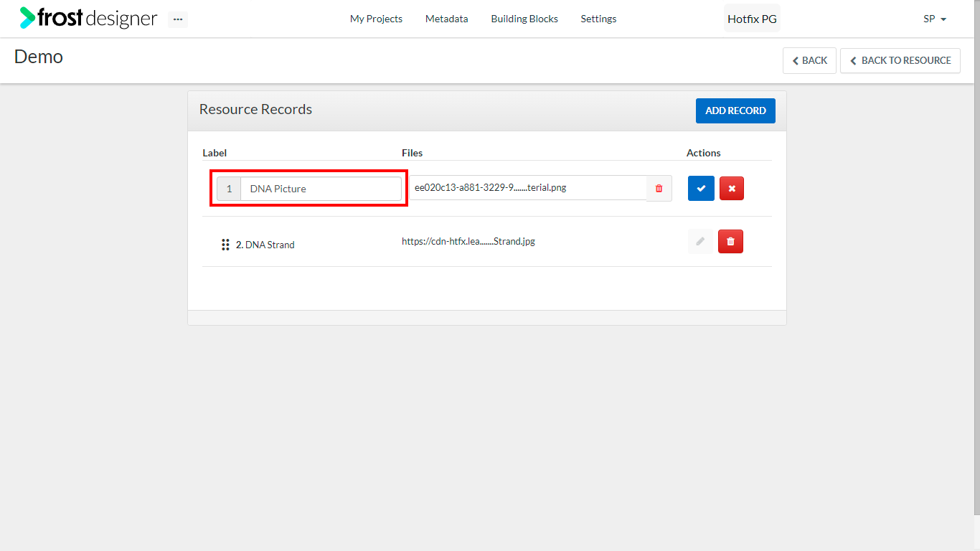The width and height of the screenshot is (980, 551).
Task: Remove the attached terial.png file
Action: tap(659, 188)
